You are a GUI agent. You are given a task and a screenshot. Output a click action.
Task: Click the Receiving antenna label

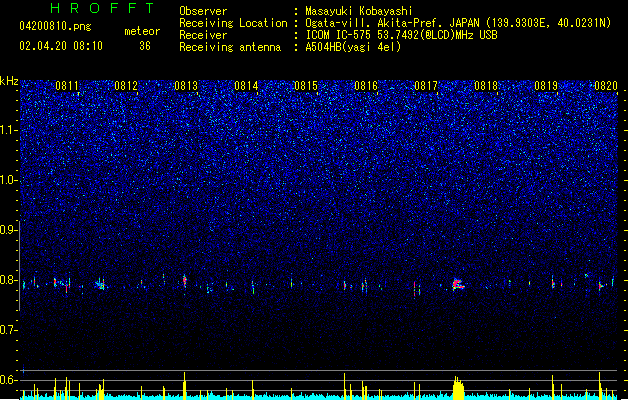[x=230, y=47]
